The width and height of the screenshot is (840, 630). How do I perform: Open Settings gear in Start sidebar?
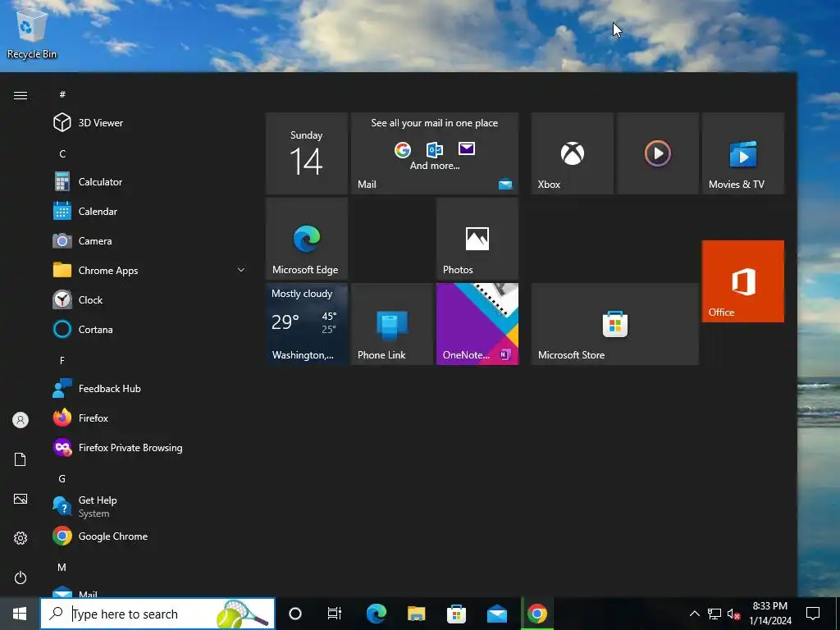[x=21, y=538]
